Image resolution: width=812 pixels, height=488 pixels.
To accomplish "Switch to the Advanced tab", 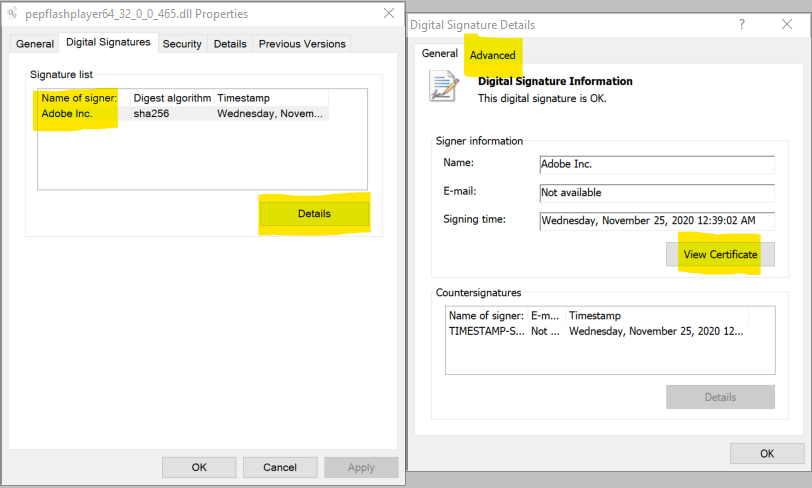I will [493, 55].
